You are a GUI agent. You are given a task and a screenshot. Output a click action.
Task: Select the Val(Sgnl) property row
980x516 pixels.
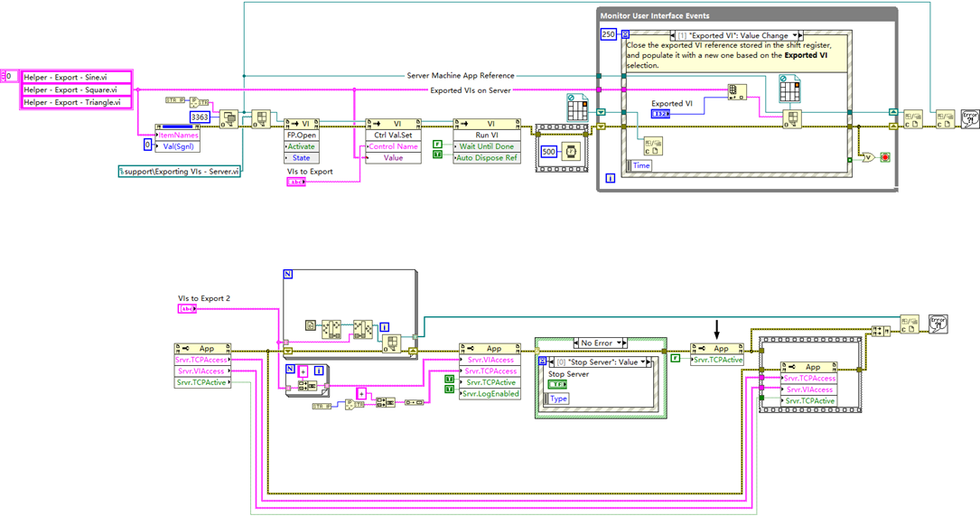click(178, 146)
